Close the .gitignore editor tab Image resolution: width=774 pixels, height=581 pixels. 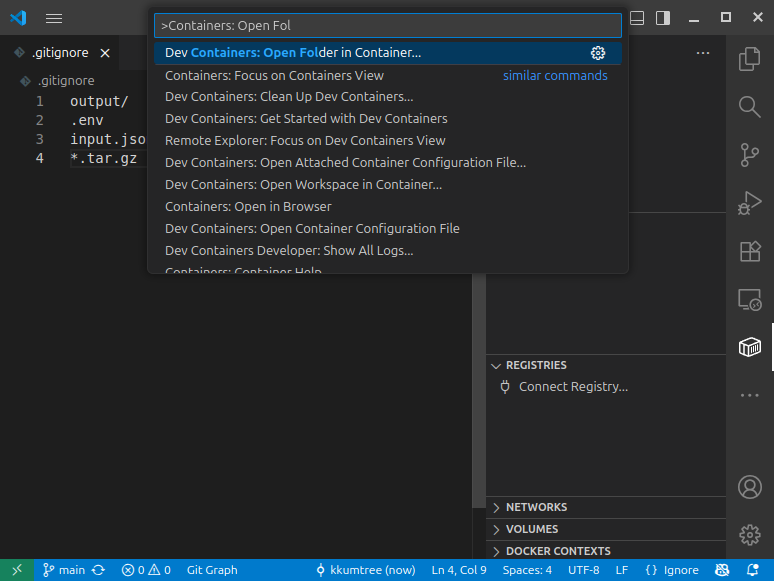coord(105,53)
